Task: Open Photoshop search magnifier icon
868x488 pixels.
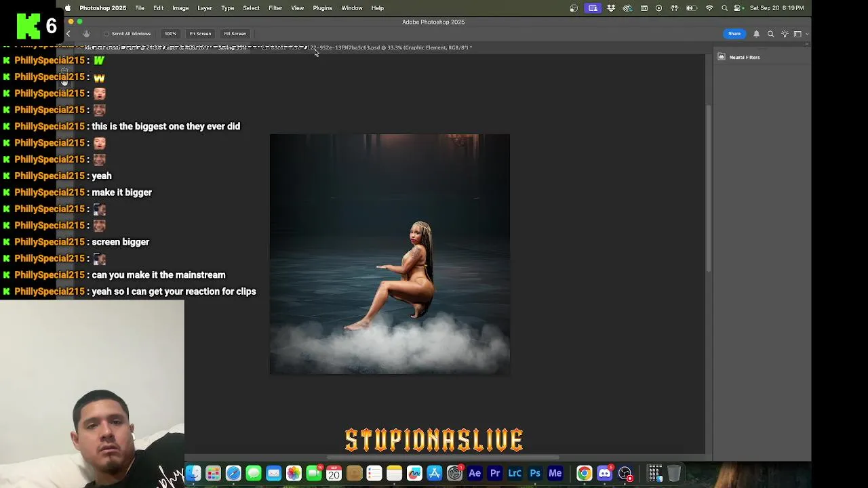Action: click(770, 34)
